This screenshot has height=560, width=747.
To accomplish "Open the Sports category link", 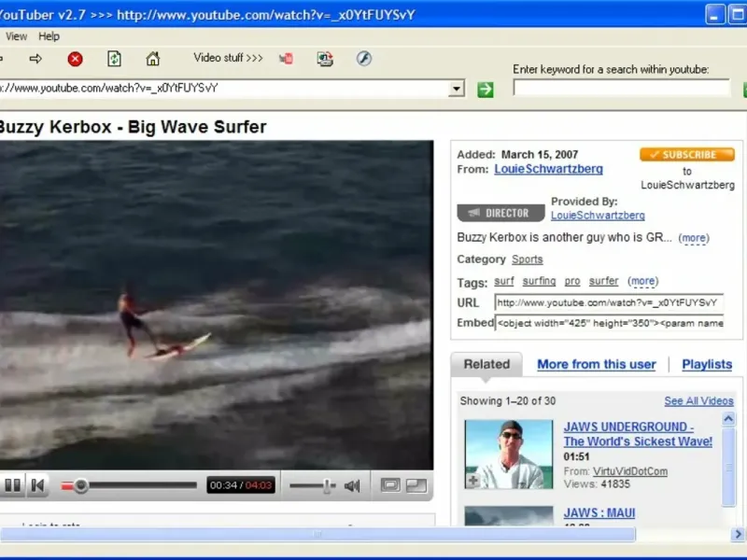I will click(x=528, y=259).
